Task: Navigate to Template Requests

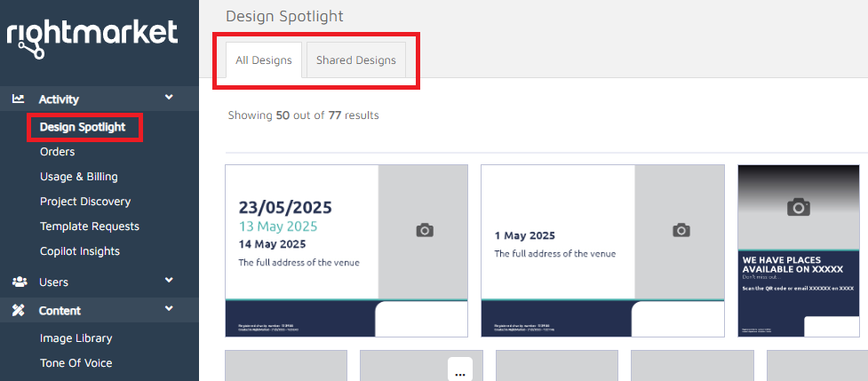Action: click(x=89, y=226)
